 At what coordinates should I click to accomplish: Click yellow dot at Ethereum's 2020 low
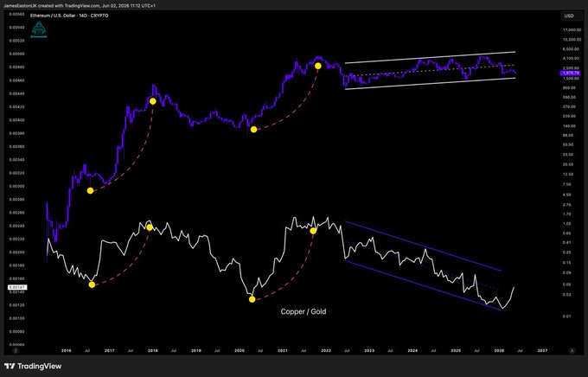click(x=253, y=130)
